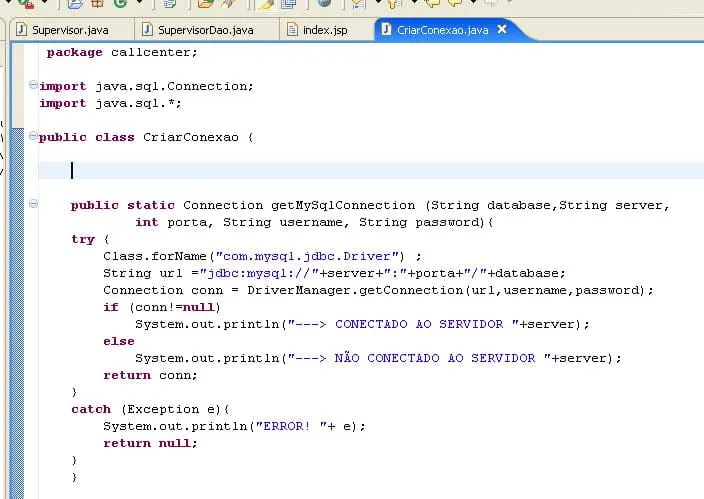Screen dimensions: 704x499
Task: Select the index.jsp tab
Action: 325,30
